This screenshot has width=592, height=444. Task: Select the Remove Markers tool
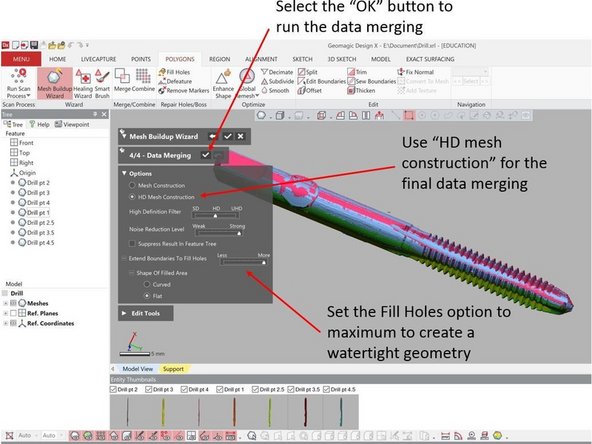point(183,91)
